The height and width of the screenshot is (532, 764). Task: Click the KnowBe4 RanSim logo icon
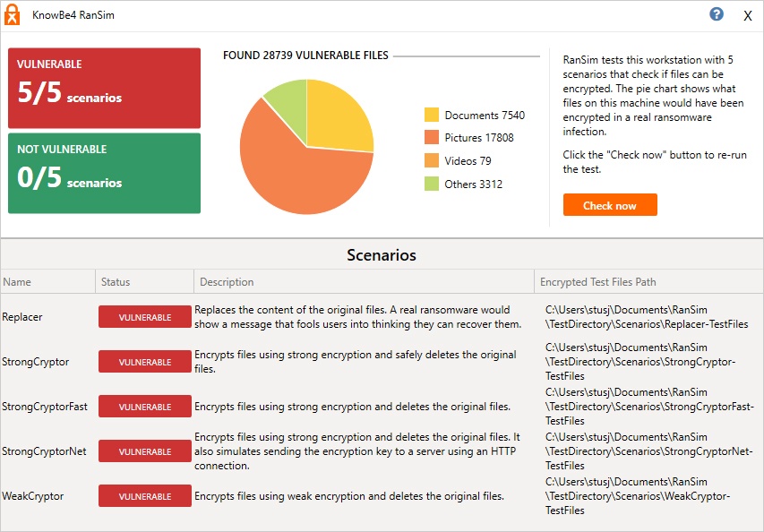point(13,14)
